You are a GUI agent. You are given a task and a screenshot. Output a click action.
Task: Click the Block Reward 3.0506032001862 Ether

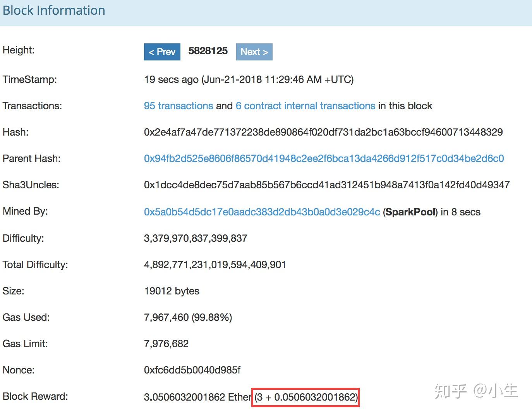point(198,397)
